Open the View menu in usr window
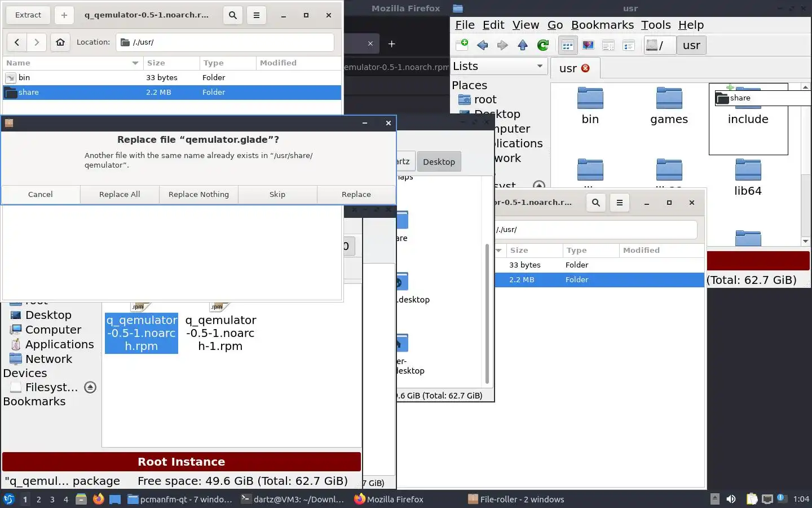The width and height of the screenshot is (812, 508). coord(526,25)
